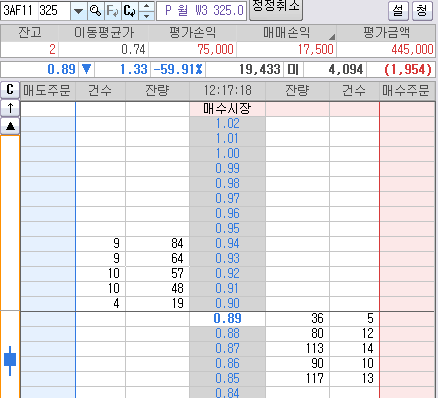The image size is (438, 398).
Task: Select price 0.88 in the ladder
Action: (227, 334)
